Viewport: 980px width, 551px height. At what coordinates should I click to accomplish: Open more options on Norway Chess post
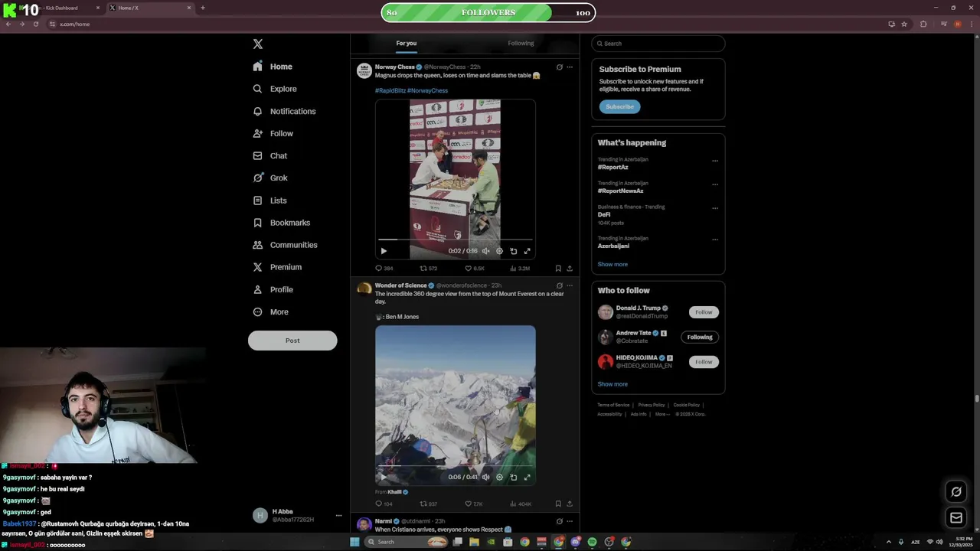point(570,67)
